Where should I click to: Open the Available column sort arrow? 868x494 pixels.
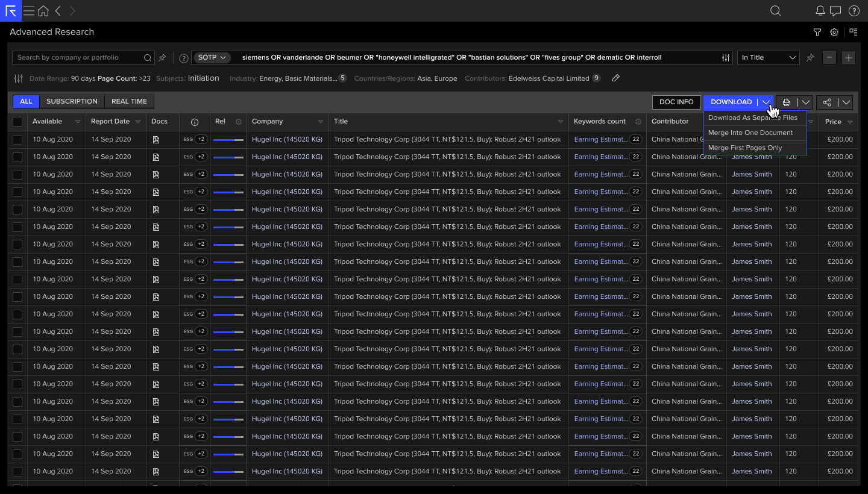(x=78, y=122)
